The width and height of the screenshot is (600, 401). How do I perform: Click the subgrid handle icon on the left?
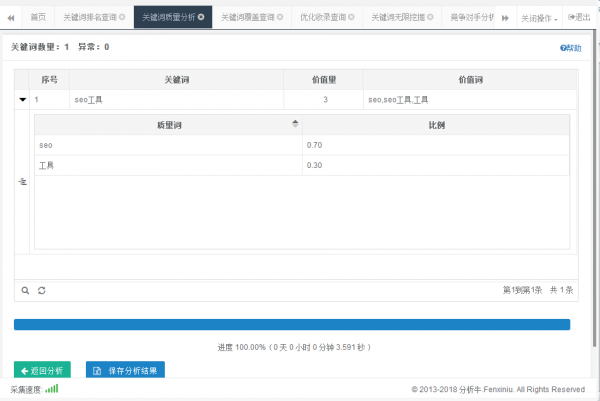[x=23, y=181]
